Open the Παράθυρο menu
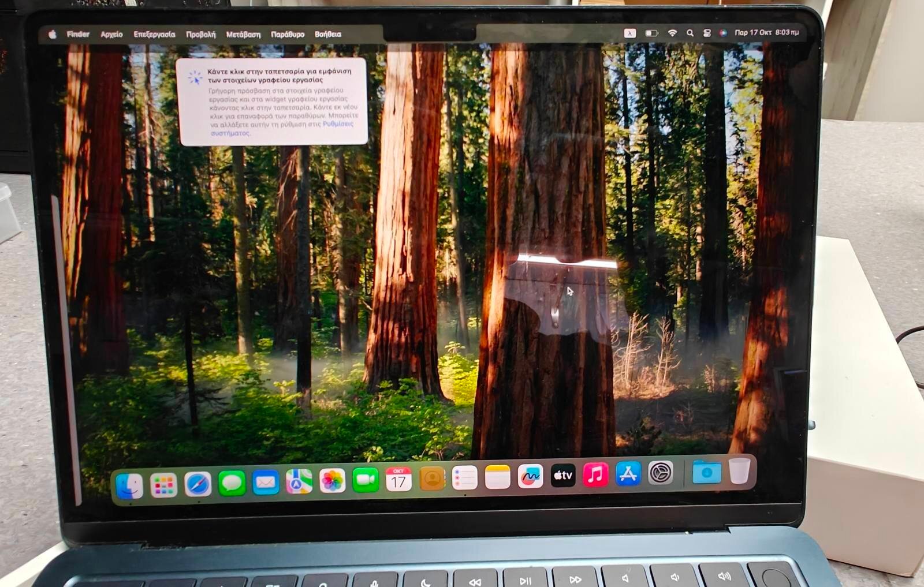The width and height of the screenshot is (924, 587). pyautogui.click(x=288, y=35)
